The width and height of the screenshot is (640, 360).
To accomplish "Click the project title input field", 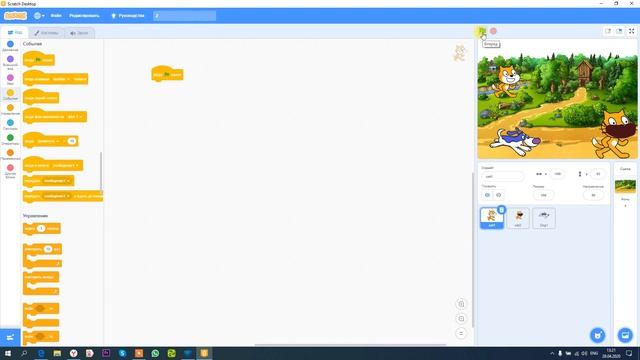I will pyautogui.click(x=184, y=16).
